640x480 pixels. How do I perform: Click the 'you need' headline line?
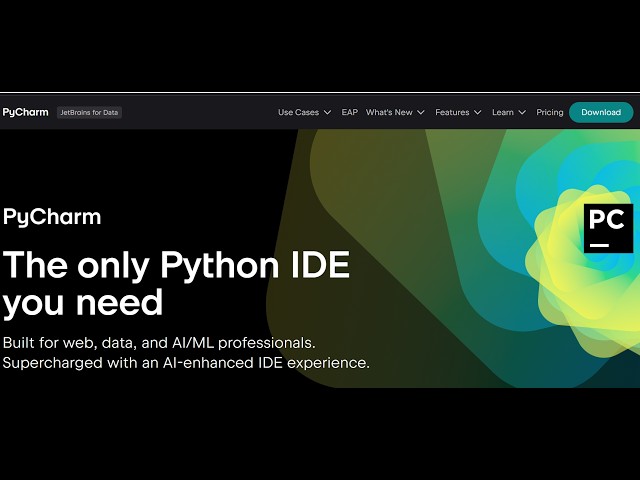pyautogui.click(x=83, y=303)
